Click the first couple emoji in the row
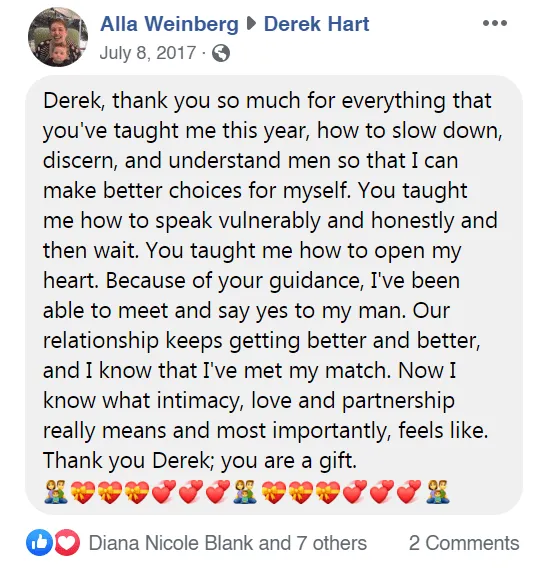 pyautogui.click(x=56, y=492)
